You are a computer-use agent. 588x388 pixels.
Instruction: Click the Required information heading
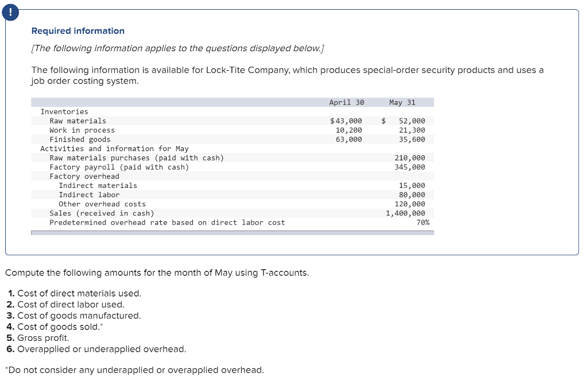click(x=78, y=31)
